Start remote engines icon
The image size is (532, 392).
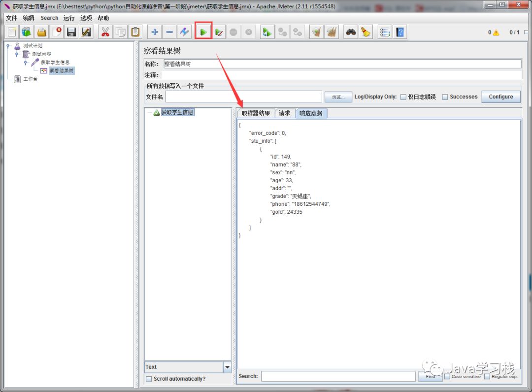(267, 32)
